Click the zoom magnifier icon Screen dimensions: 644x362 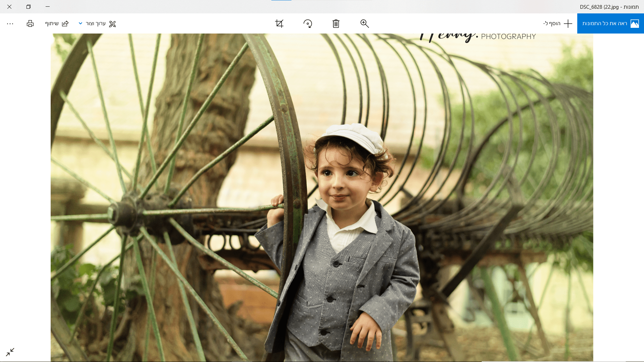[365, 23]
